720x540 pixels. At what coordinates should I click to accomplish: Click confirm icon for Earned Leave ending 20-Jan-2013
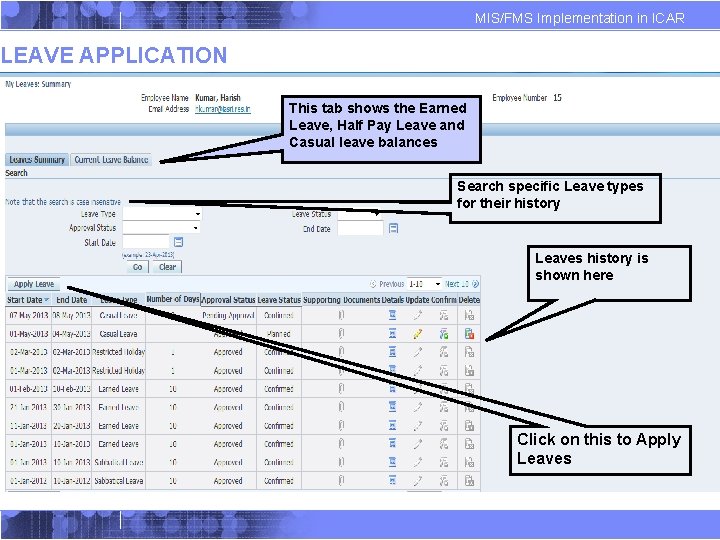[x=444, y=426]
